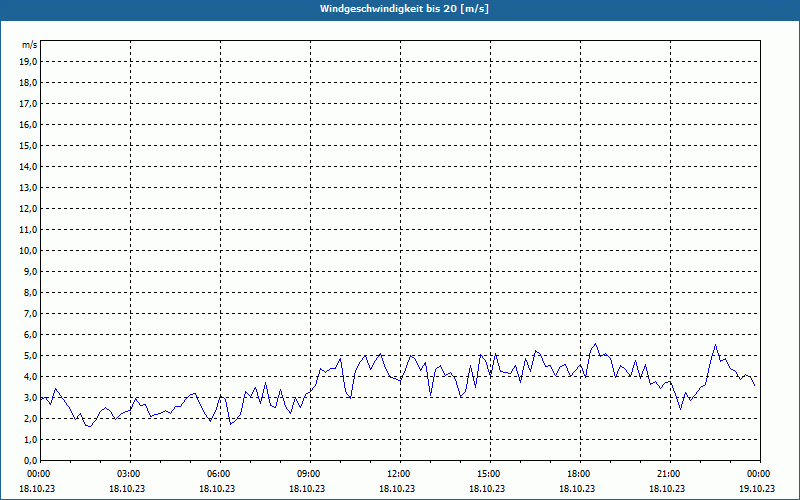Viewport: 800px width, 500px height.
Task: Click the chart title 'Windgeschwindigkeit bis 20 [m/s]'
Action: pos(404,9)
